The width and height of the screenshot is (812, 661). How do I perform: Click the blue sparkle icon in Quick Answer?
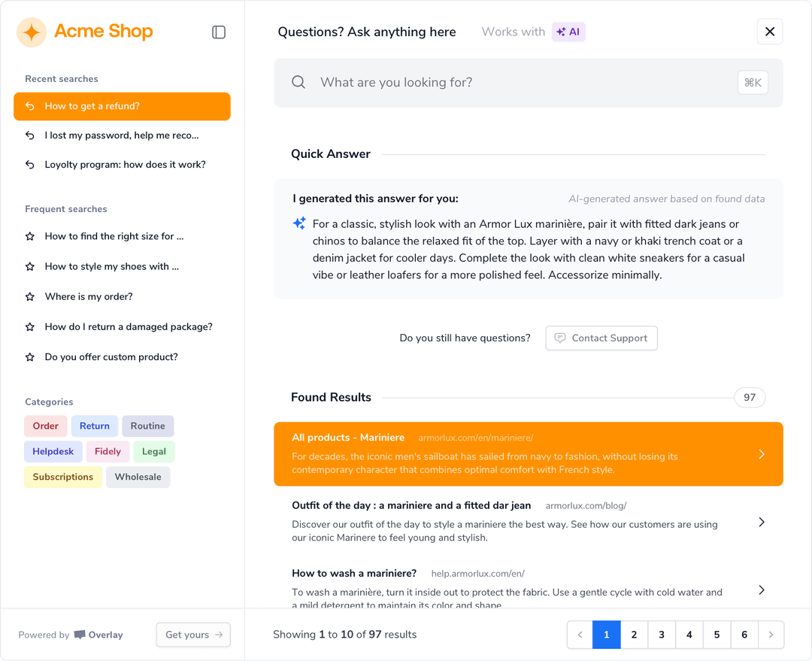point(299,223)
